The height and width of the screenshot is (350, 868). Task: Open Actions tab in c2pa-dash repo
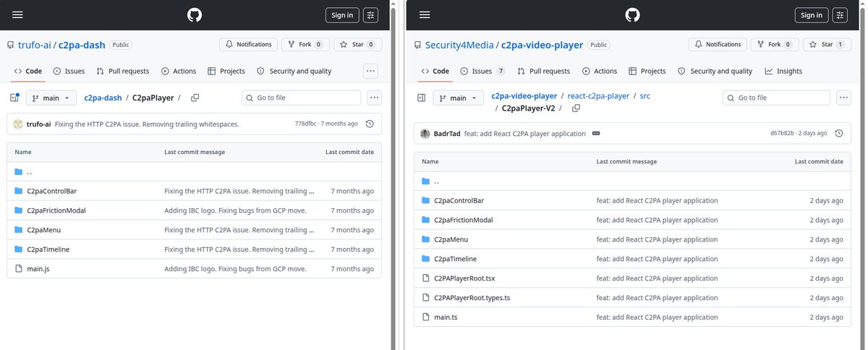tap(179, 71)
